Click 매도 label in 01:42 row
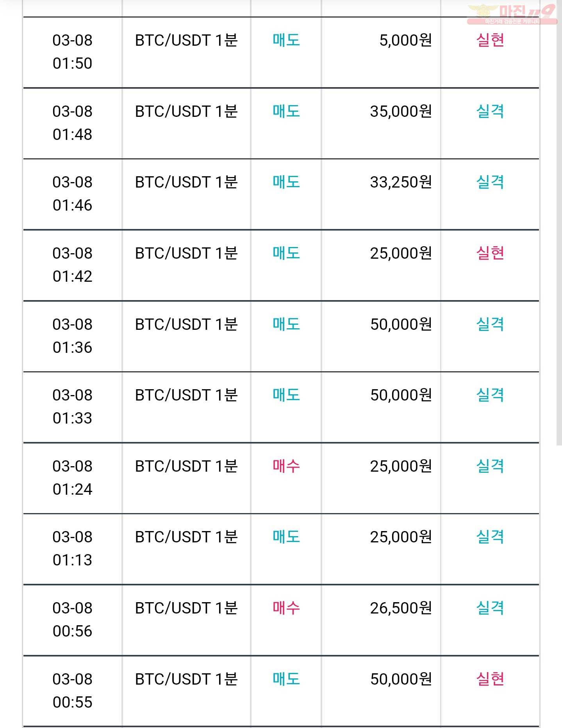This screenshot has height=728, width=562. click(286, 253)
